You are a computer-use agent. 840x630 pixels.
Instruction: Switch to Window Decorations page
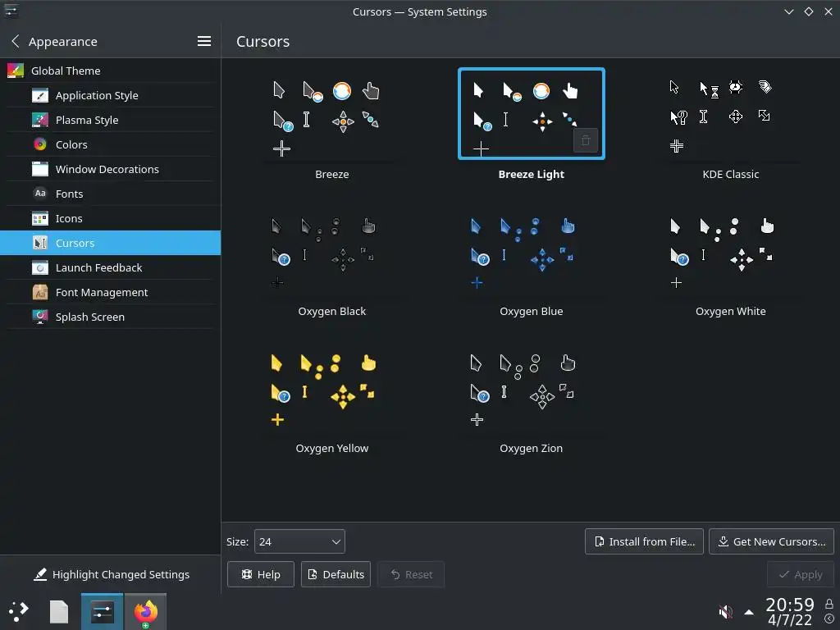click(111, 169)
